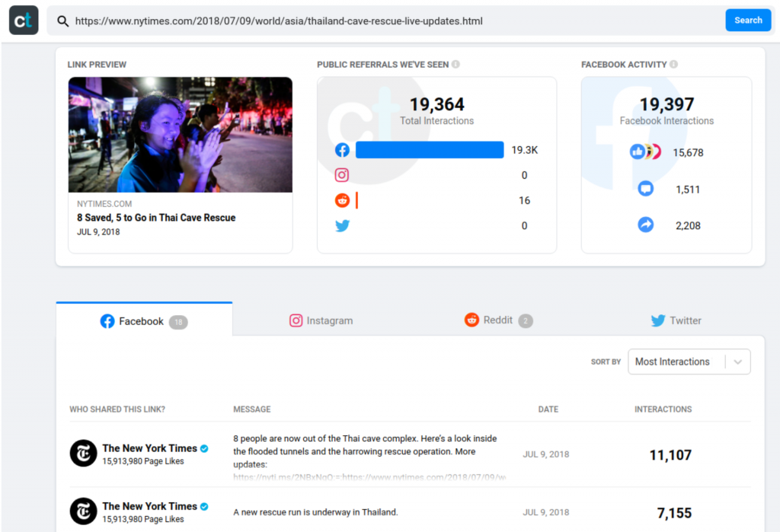Click the link preview article thumbnail
780x532 pixels.
tap(181, 135)
